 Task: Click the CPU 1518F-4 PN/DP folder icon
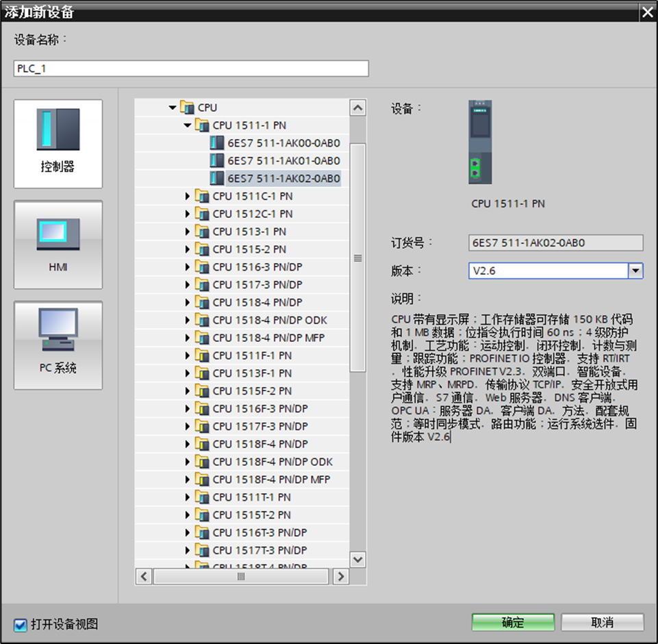coord(202,444)
